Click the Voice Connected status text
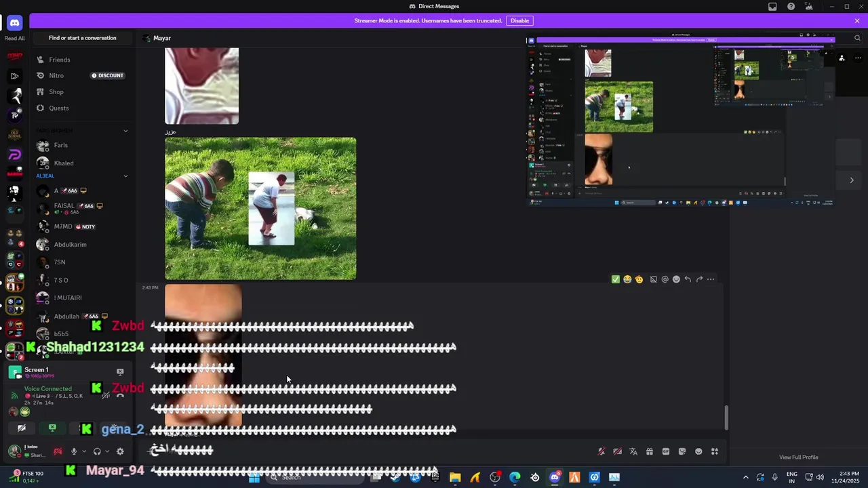 click(47, 389)
